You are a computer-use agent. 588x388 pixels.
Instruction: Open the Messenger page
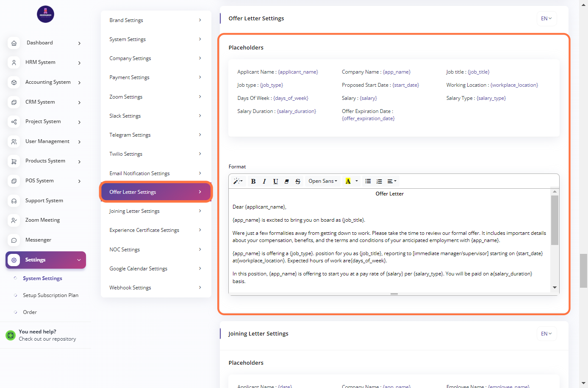point(38,240)
